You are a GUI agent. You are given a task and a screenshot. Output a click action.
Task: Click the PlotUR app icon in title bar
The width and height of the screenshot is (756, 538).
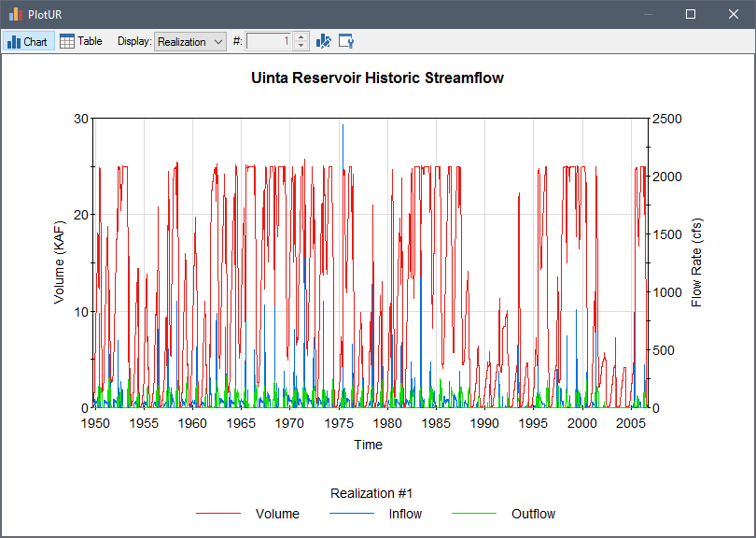pos(16,14)
